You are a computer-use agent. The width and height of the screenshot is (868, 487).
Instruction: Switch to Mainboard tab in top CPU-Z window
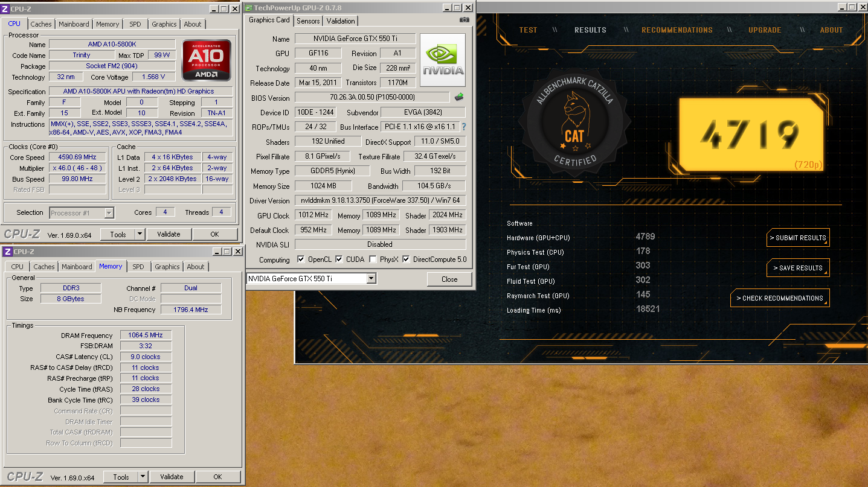[x=74, y=24]
